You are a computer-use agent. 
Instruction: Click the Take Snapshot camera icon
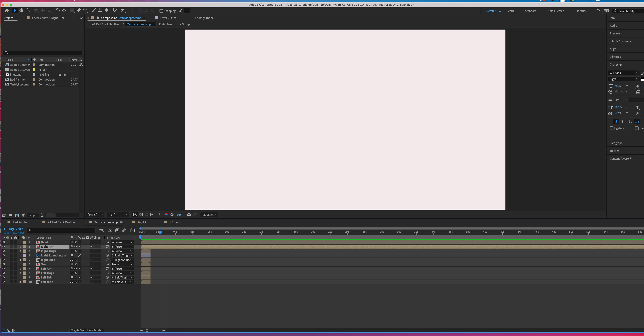(x=189, y=215)
